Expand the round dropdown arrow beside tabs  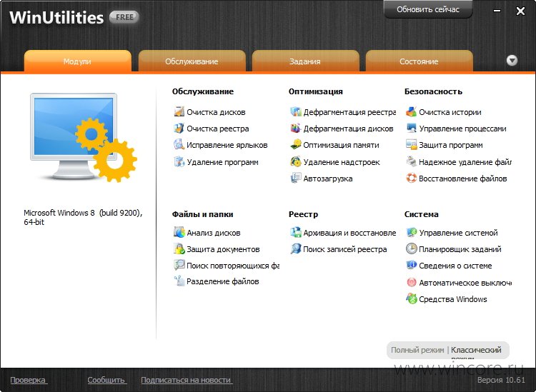[512, 61]
